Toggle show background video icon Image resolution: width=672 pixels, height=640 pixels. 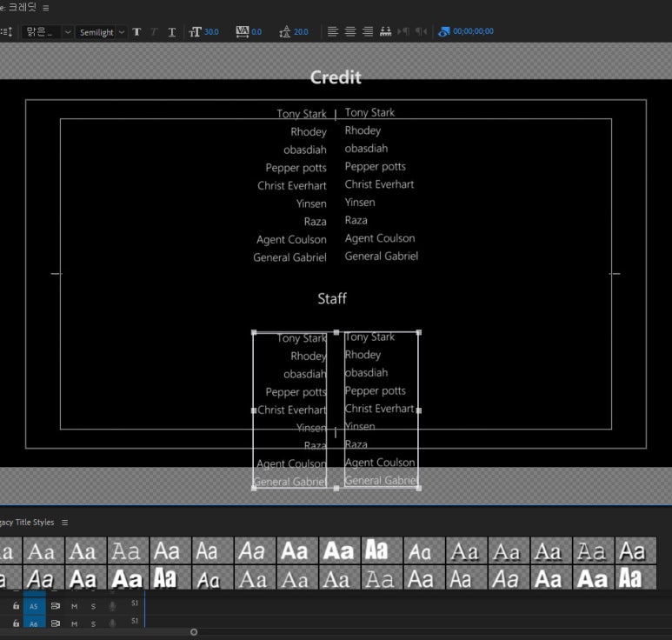coord(444,31)
